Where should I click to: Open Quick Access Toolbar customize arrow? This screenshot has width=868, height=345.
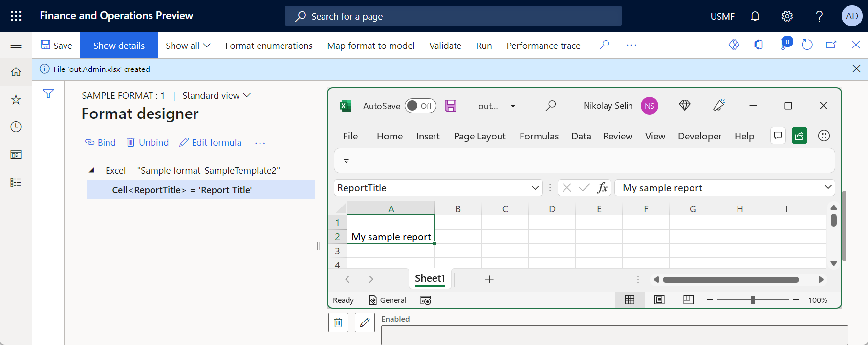tap(346, 161)
